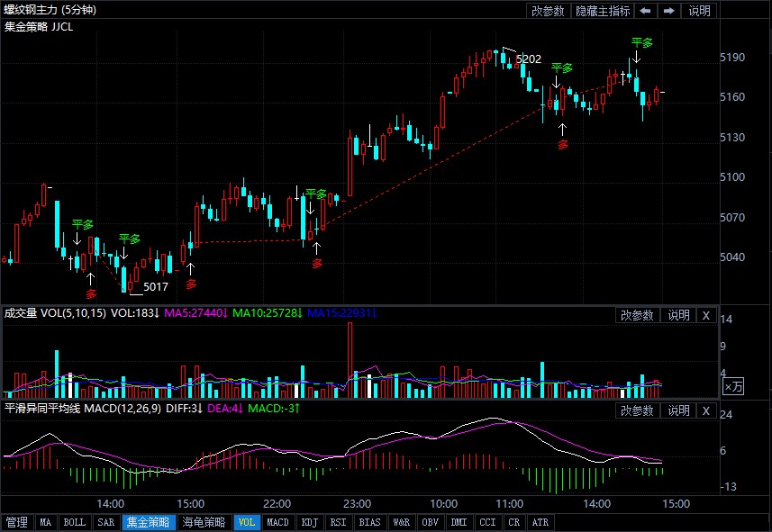Select the SAR indicator tab

point(105,522)
